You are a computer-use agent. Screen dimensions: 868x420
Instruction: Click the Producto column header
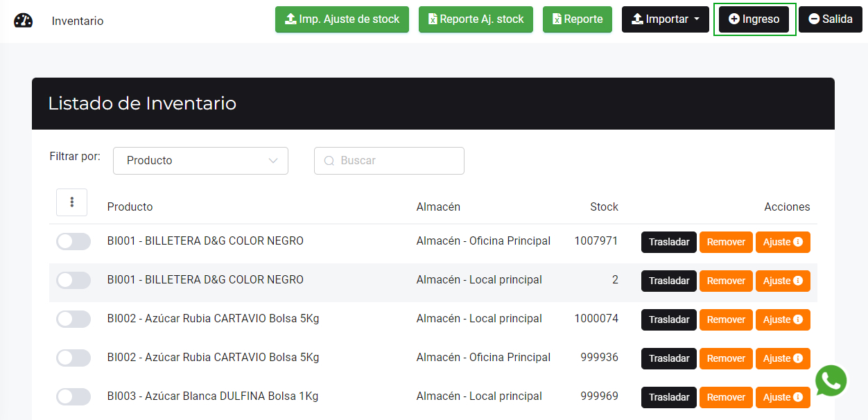[130, 207]
